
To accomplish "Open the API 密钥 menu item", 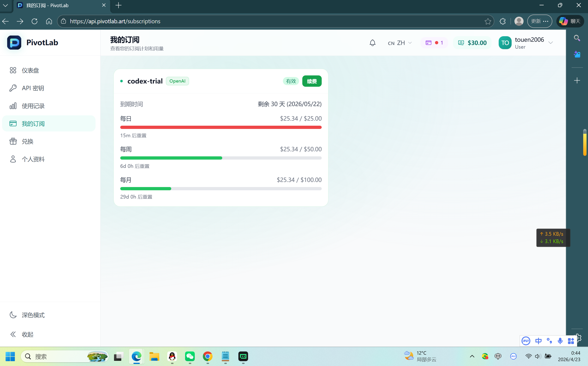I will (49, 88).
